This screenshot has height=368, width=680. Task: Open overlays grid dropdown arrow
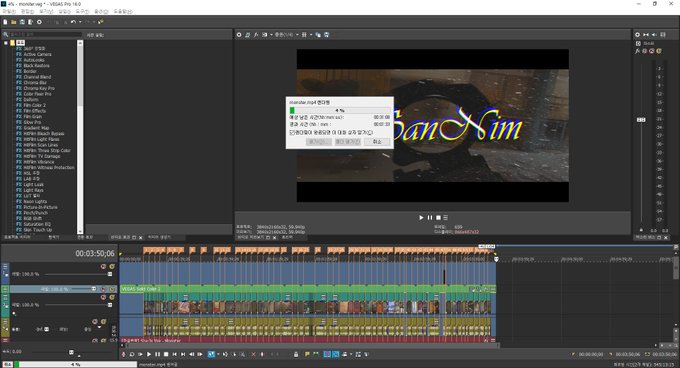[311, 35]
